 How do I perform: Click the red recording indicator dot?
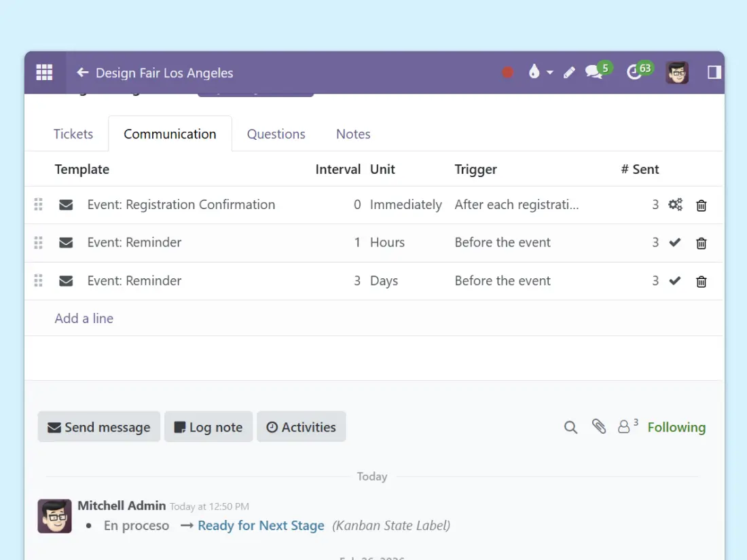pyautogui.click(x=507, y=73)
